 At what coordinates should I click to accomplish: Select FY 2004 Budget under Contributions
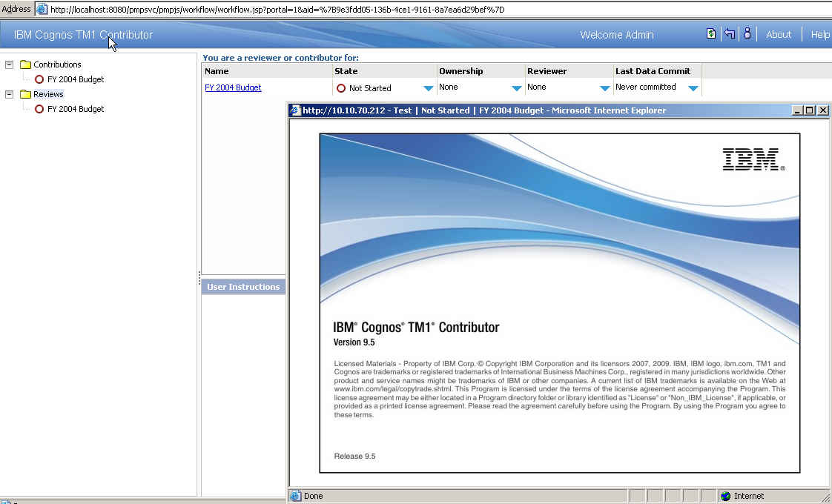[76, 79]
